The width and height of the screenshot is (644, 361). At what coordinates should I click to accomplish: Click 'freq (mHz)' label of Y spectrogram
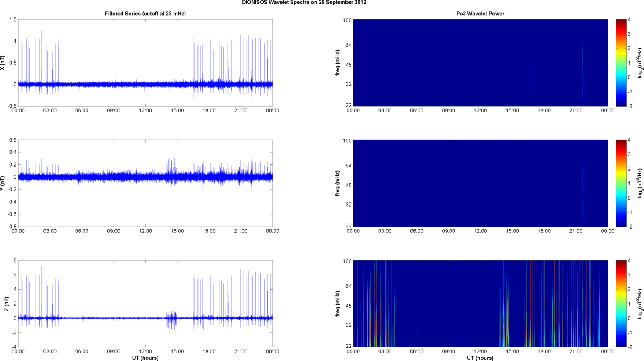[338, 183]
